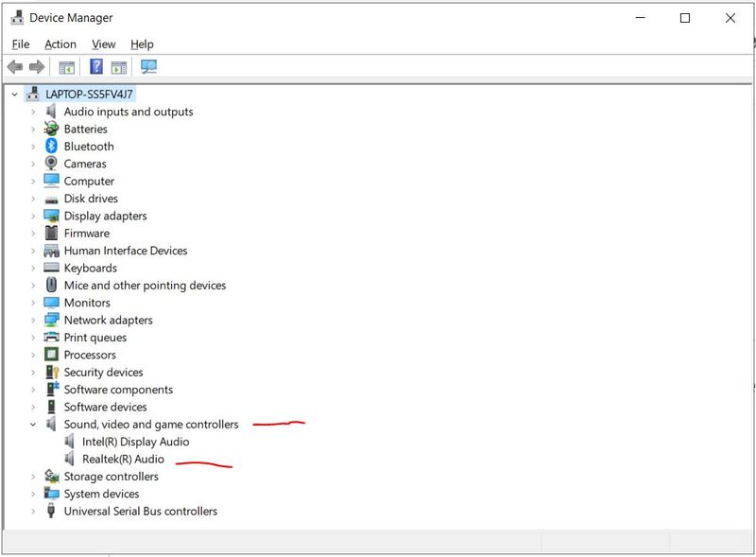756x557 pixels.
Task: Click the Device Manager title bar icon
Action: [x=17, y=17]
